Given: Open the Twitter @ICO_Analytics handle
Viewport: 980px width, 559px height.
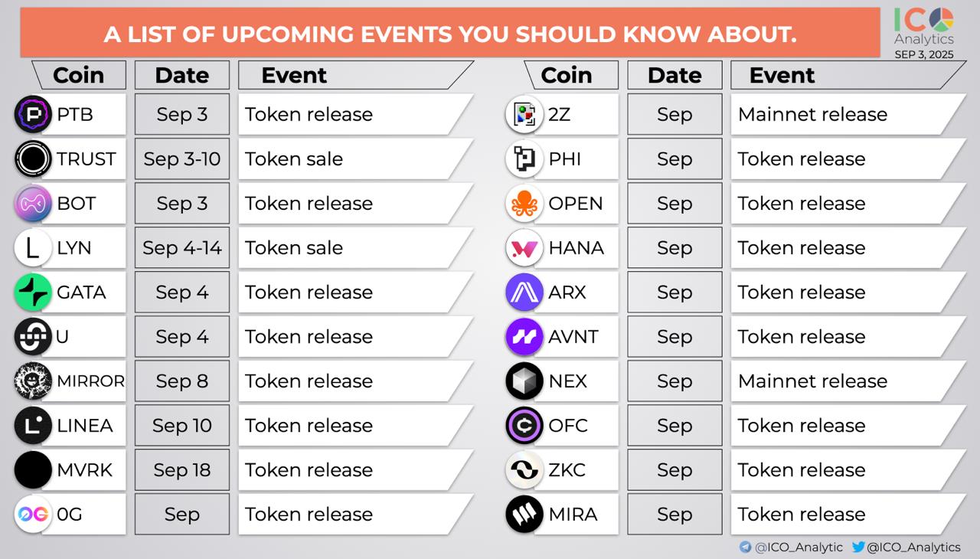Looking at the screenshot, I should [906, 547].
